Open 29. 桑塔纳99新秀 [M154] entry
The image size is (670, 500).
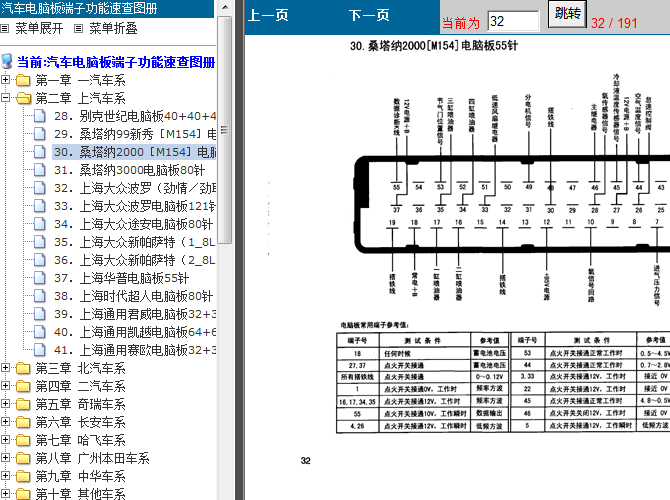point(135,134)
